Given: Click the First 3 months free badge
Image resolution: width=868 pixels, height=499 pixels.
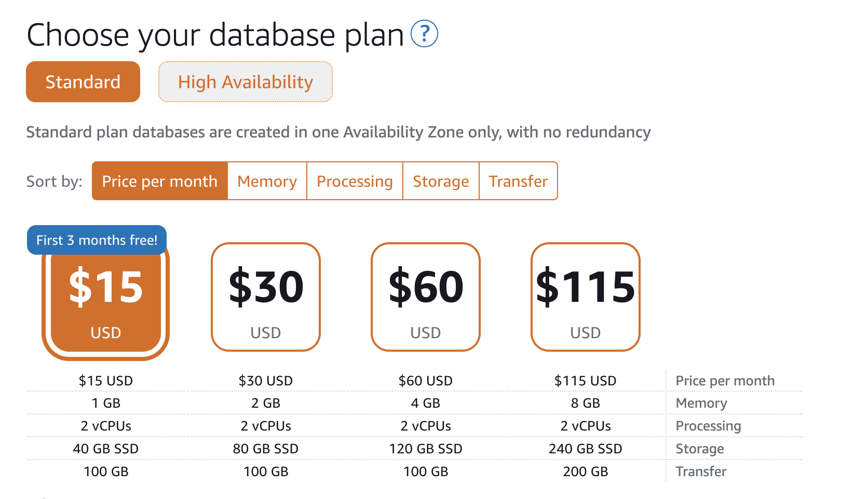Looking at the screenshot, I should click(x=97, y=240).
